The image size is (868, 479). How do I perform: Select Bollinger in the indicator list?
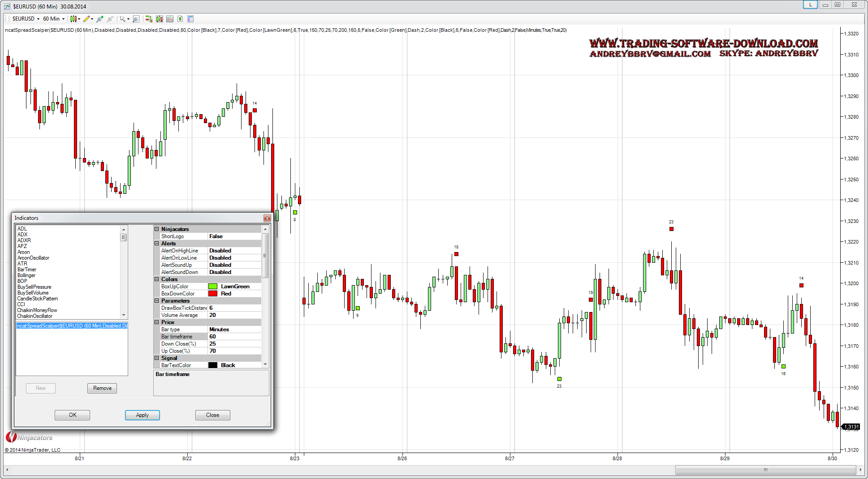(26, 275)
